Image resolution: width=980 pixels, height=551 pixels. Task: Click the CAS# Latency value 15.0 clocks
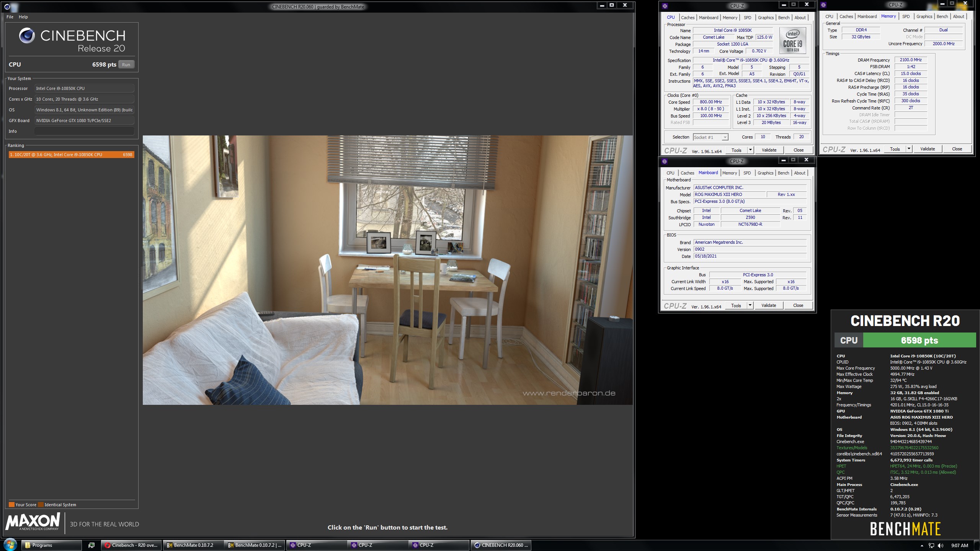[x=911, y=73]
